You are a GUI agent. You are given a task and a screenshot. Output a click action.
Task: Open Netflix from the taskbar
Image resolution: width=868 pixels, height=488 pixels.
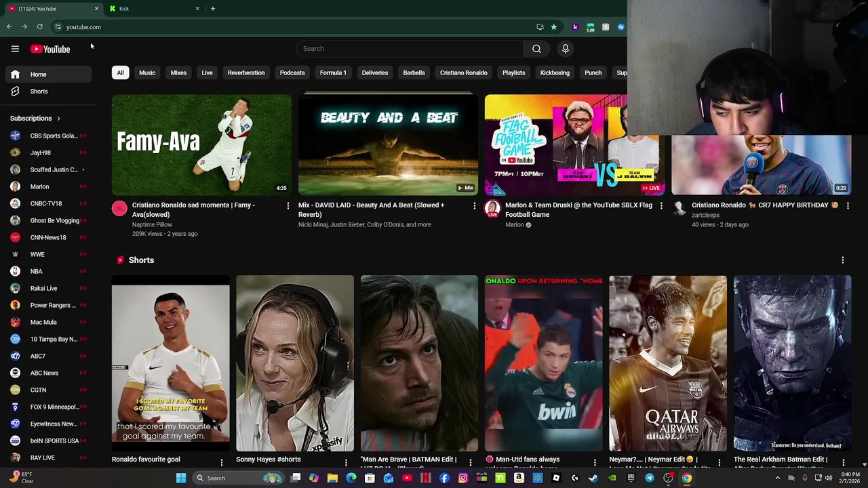point(426,478)
